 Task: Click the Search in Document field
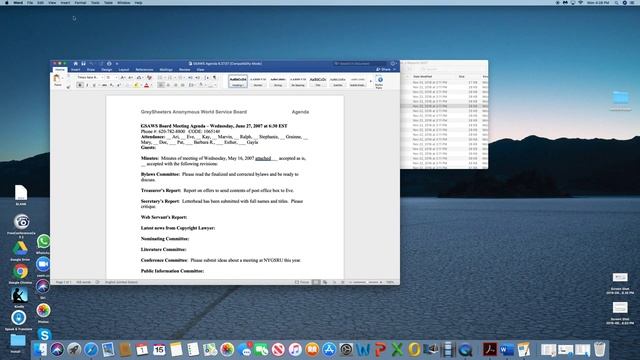(x=360, y=64)
